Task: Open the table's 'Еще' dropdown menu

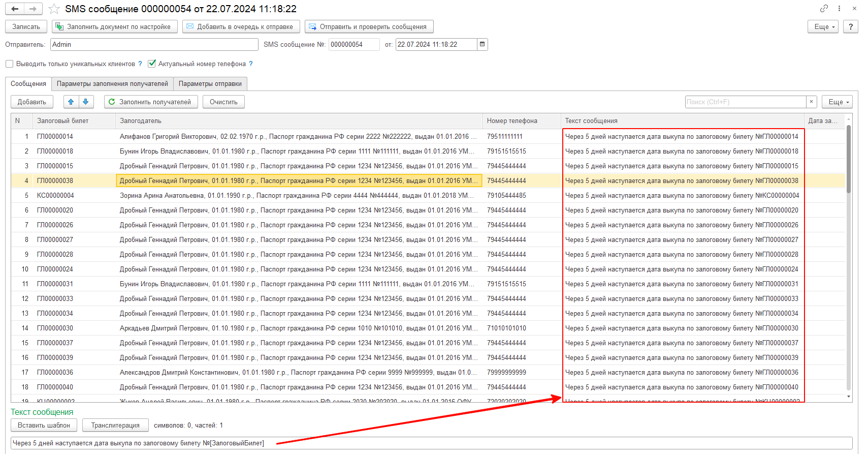Action: tap(837, 102)
